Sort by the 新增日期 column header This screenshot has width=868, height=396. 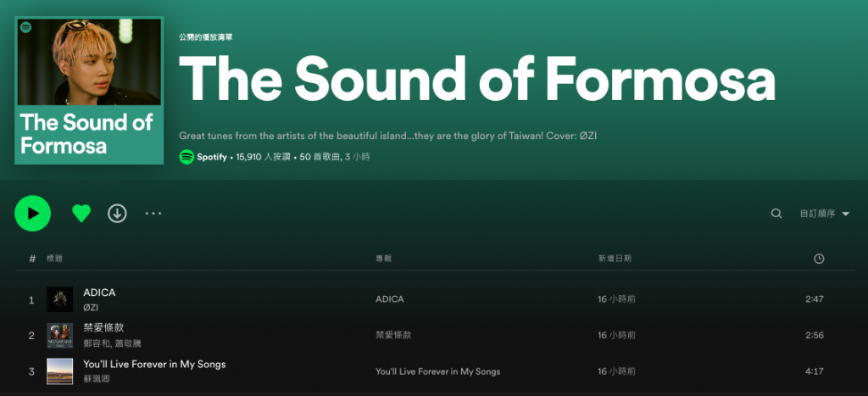point(614,259)
